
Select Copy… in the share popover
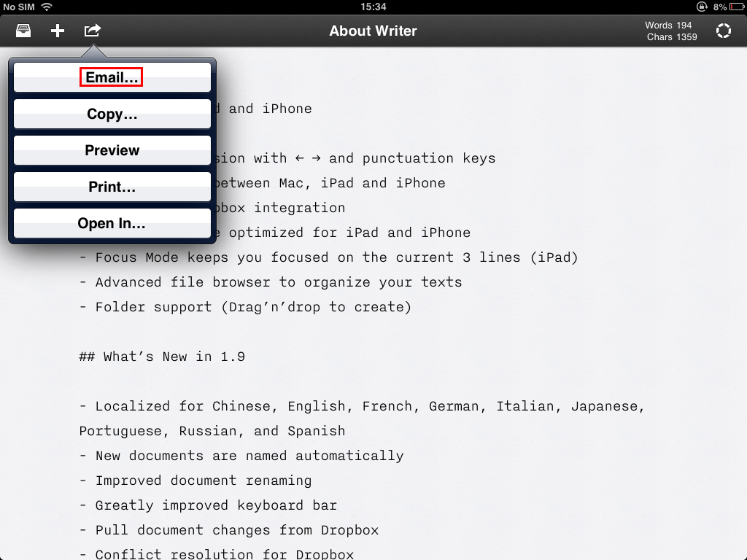click(112, 114)
